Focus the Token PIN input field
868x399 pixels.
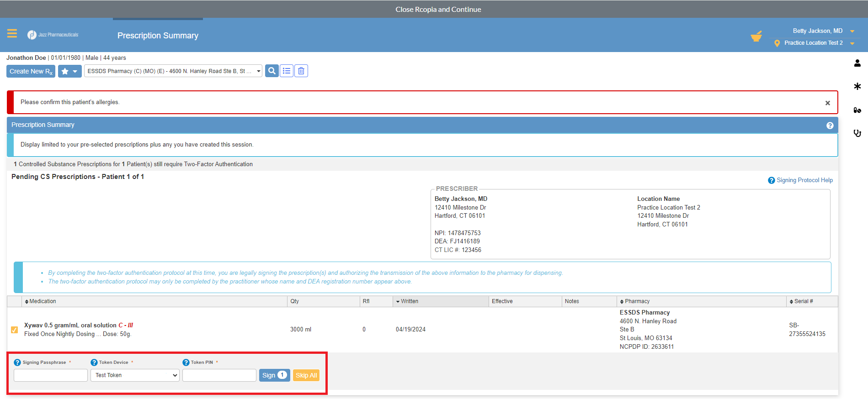tap(219, 375)
